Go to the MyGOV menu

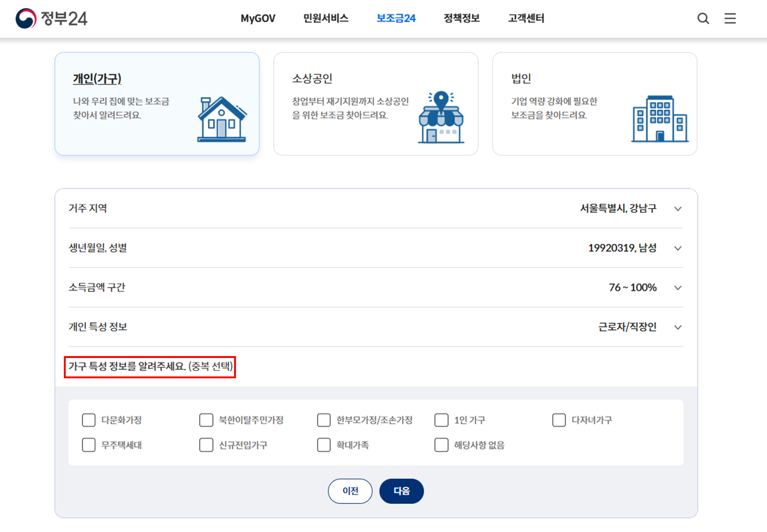coord(258,18)
